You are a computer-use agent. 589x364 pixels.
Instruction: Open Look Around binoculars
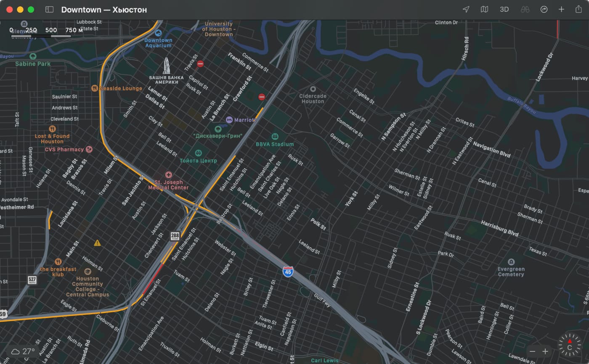pos(525,9)
